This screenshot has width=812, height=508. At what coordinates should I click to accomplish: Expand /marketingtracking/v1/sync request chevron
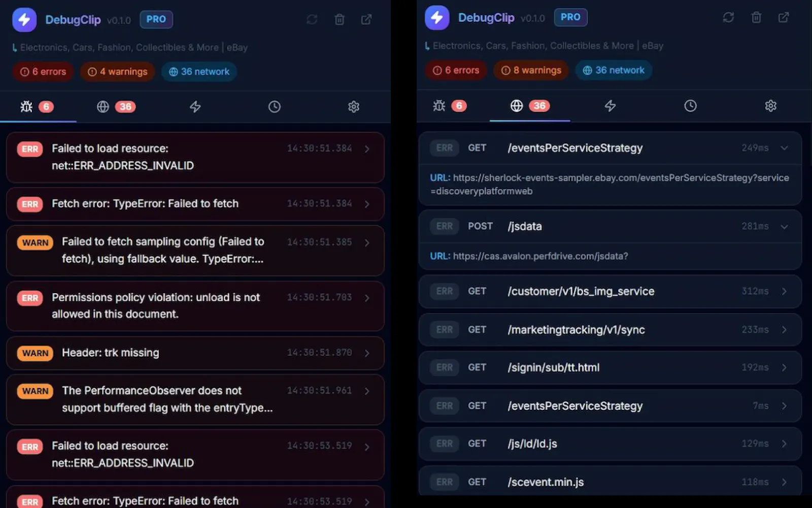784,330
